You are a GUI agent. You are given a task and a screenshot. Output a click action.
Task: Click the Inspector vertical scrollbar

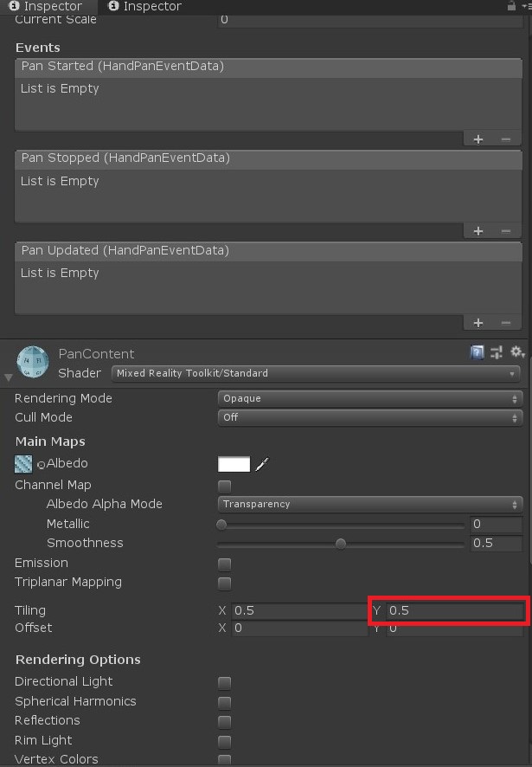(530, 460)
